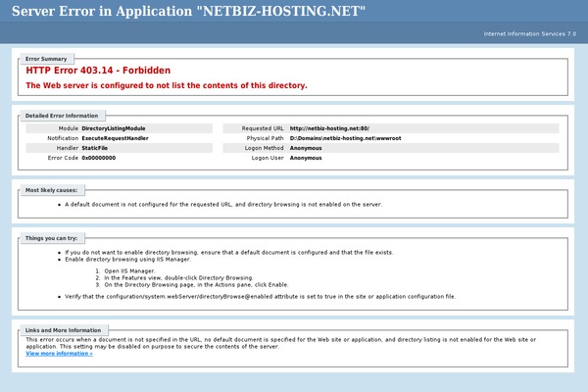
Task: Click the 'Enable directory browsing using IIS Manager' bullet
Action: 127,259
